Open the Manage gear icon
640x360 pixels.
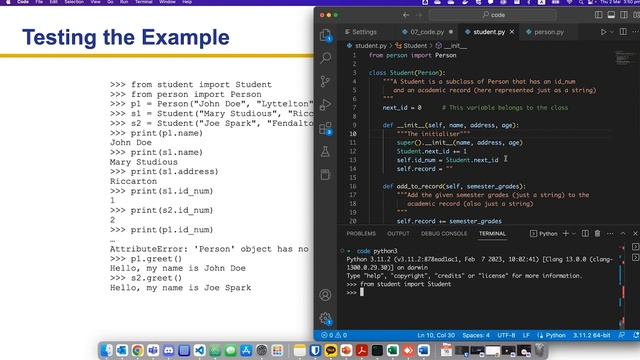coord(325,318)
